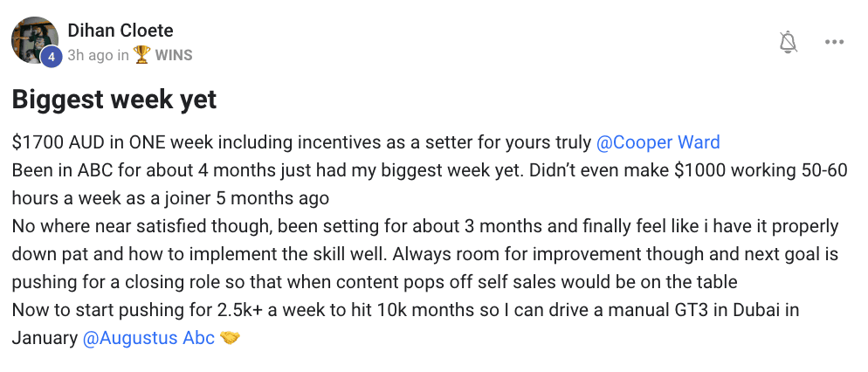This screenshot has height=372, width=868.
Task: Open the @Cooper Ward mention
Action: point(658,143)
